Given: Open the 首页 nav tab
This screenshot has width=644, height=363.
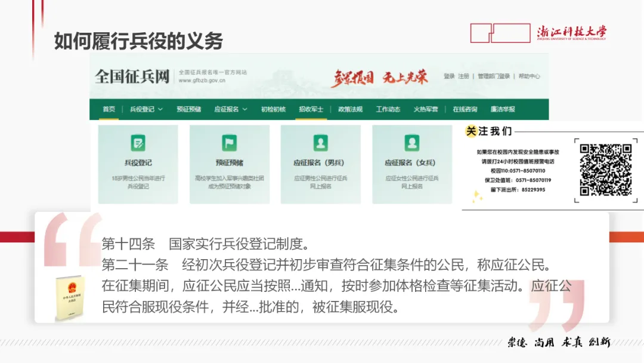Looking at the screenshot, I should [x=109, y=109].
